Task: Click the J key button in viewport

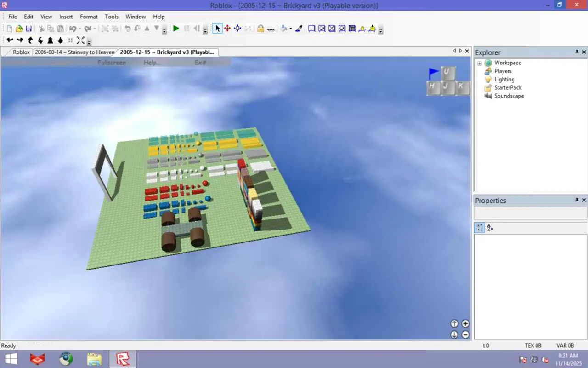Action: tap(448, 88)
